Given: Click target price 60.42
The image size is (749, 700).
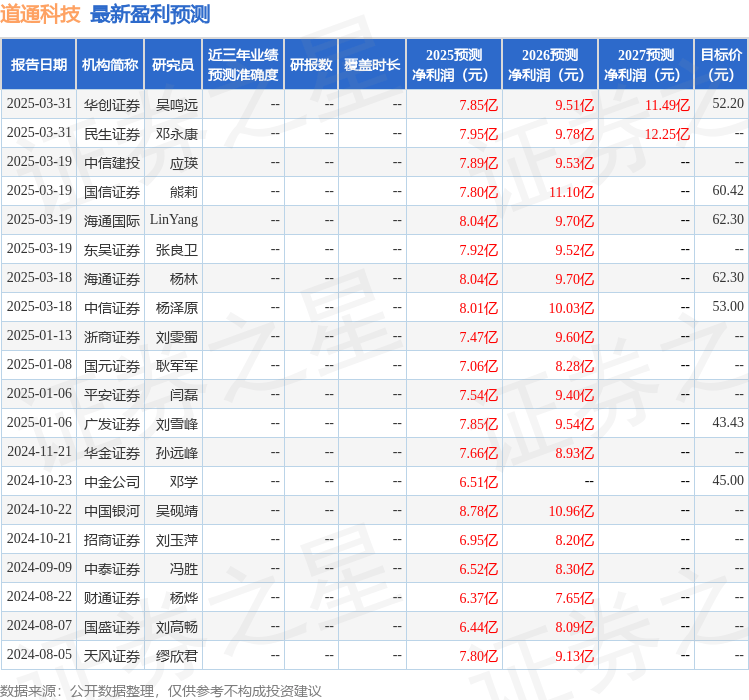Looking at the screenshot, I should pos(728,190).
